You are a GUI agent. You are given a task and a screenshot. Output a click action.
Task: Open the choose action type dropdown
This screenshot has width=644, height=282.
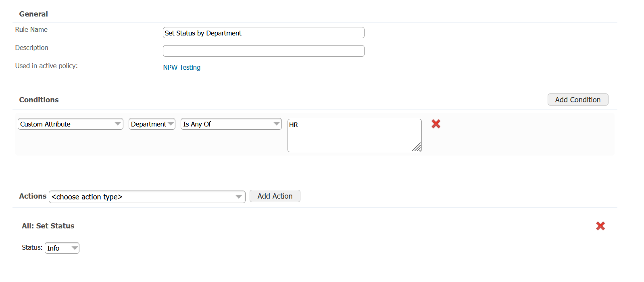[147, 197]
